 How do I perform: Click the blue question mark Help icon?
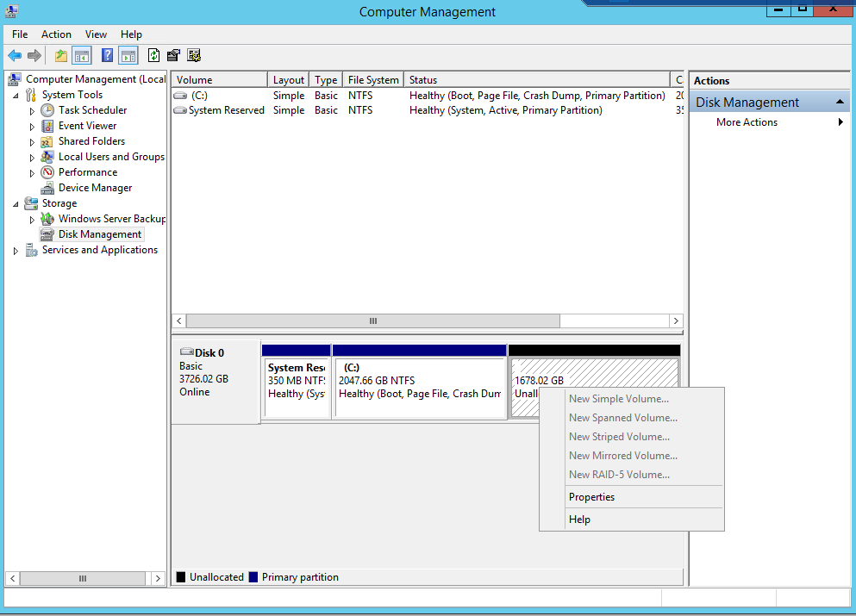pyautogui.click(x=108, y=56)
